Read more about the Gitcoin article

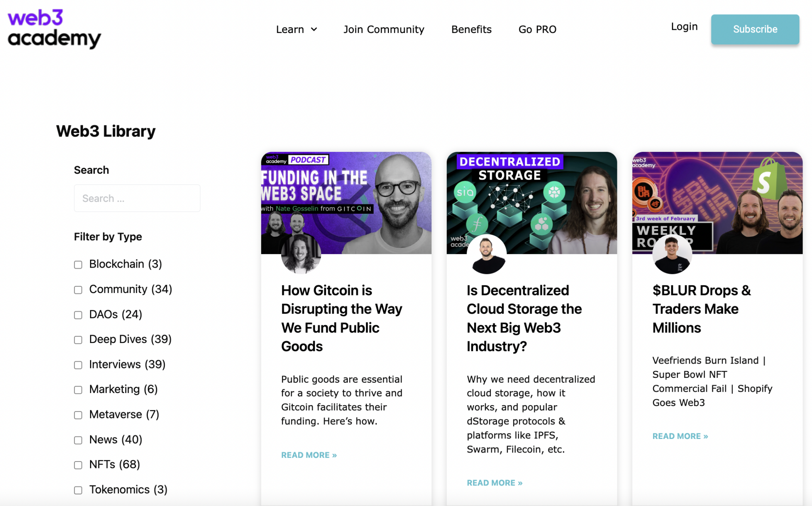pos(309,455)
